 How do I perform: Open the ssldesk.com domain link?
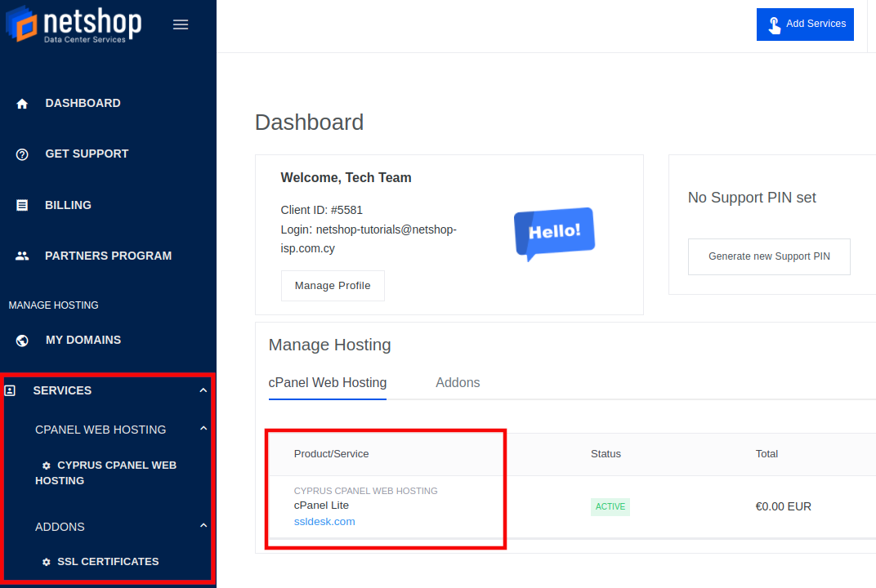(x=324, y=522)
